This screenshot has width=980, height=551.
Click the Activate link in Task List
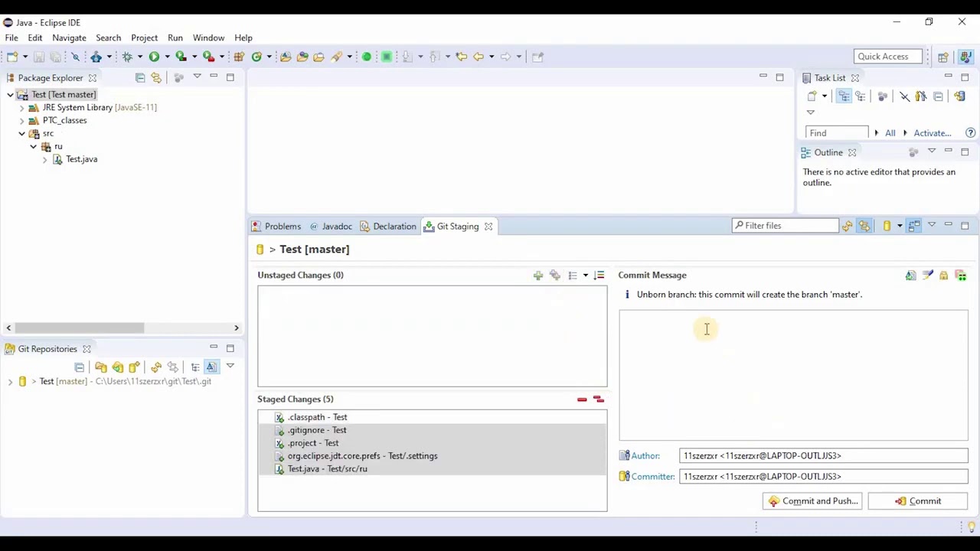[932, 133]
